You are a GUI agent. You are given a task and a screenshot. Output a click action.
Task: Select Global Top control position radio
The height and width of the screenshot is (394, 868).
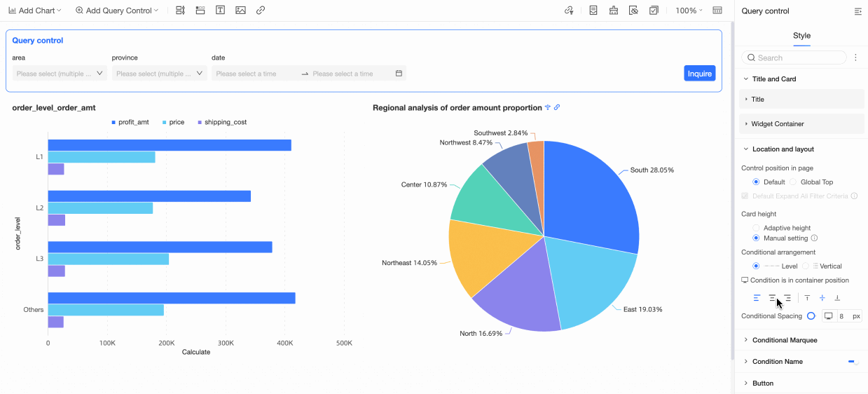click(793, 182)
